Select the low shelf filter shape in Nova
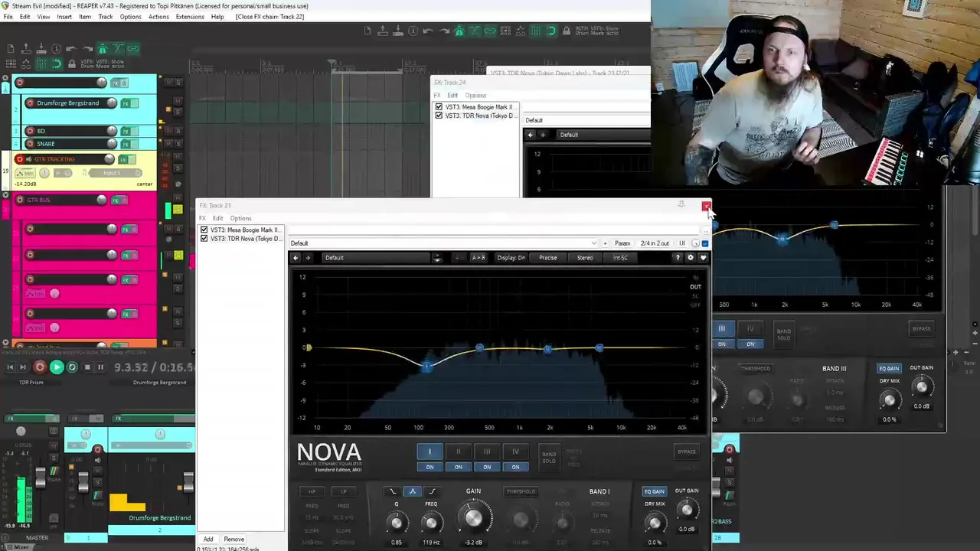The width and height of the screenshot is (980, 551). pos(393,491)
